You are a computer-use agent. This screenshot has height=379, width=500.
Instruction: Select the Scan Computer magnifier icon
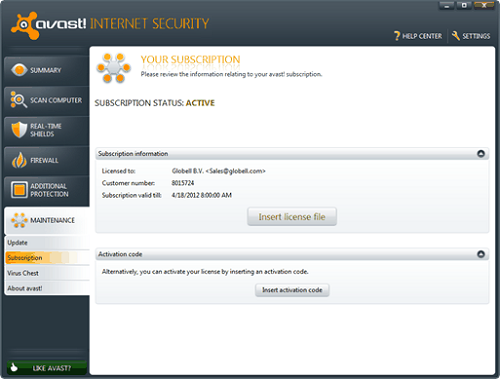point(18,99)
